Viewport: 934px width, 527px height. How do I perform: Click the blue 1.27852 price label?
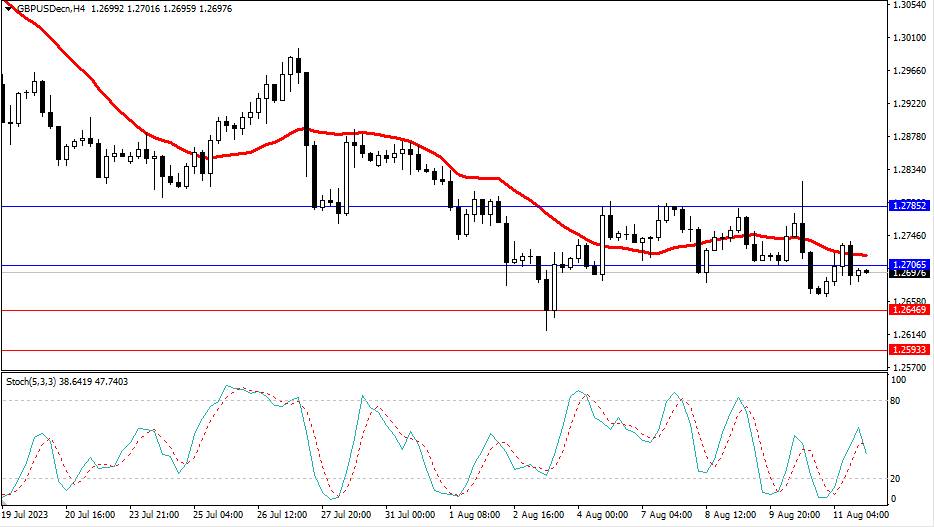[908, 205]
